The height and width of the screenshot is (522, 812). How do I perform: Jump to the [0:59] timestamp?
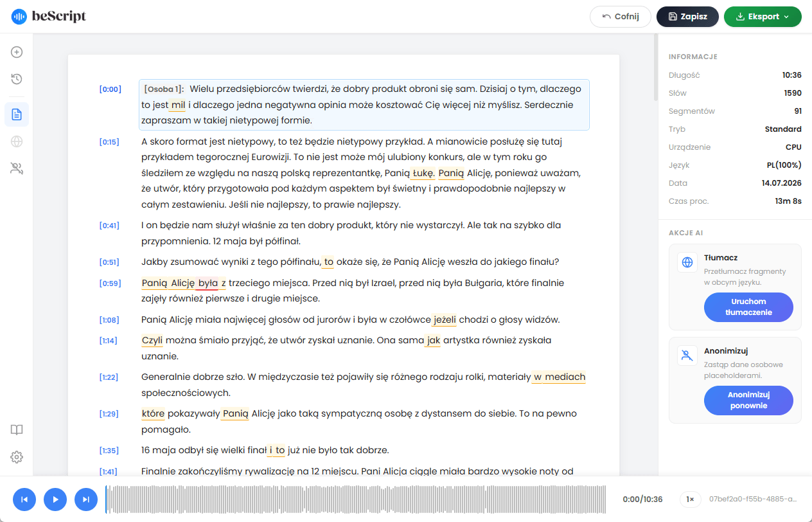[x=110, y=283]
